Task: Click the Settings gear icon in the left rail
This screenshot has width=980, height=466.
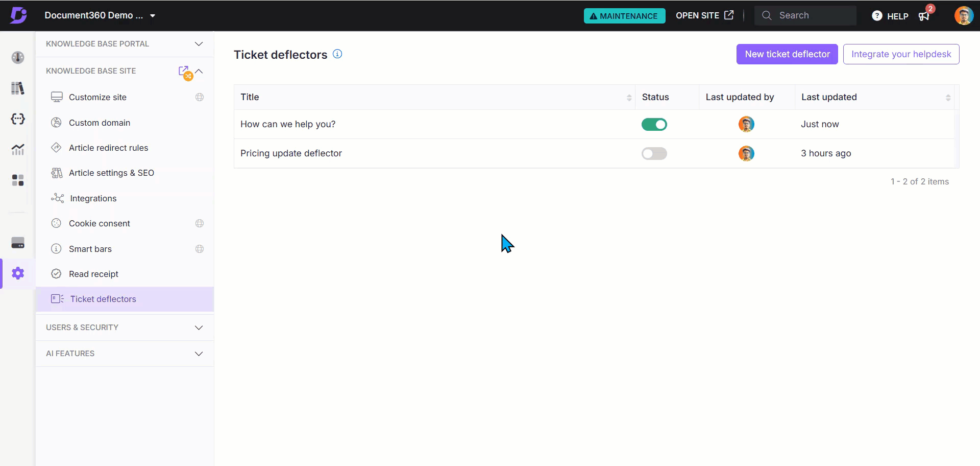Action: click(18, 273)
